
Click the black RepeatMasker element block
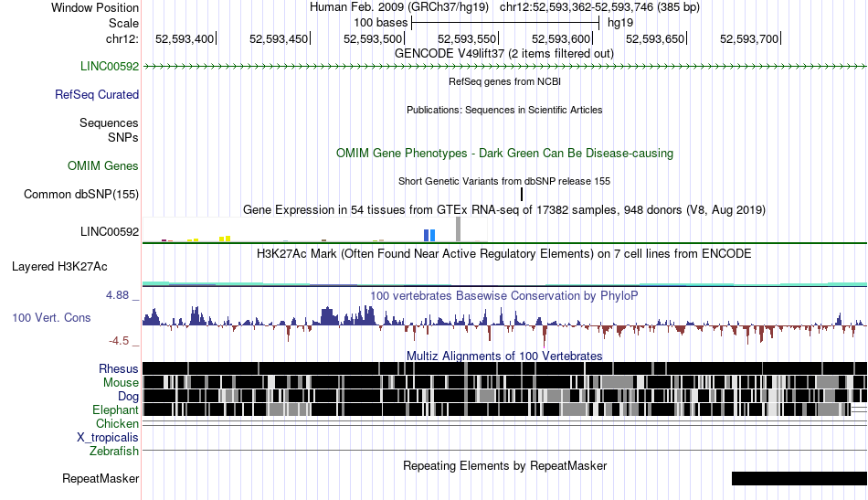[799, 478]
